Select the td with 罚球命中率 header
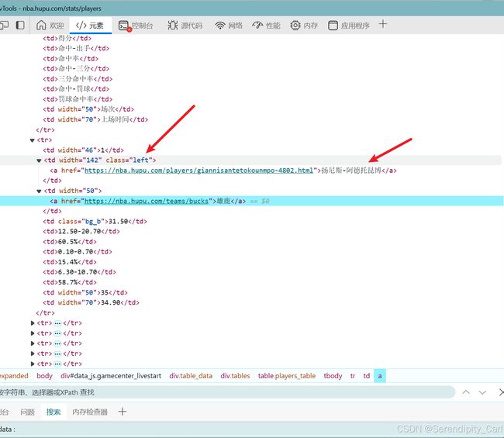The height and width of the screenshot is (438, 504). click(78, 99)
